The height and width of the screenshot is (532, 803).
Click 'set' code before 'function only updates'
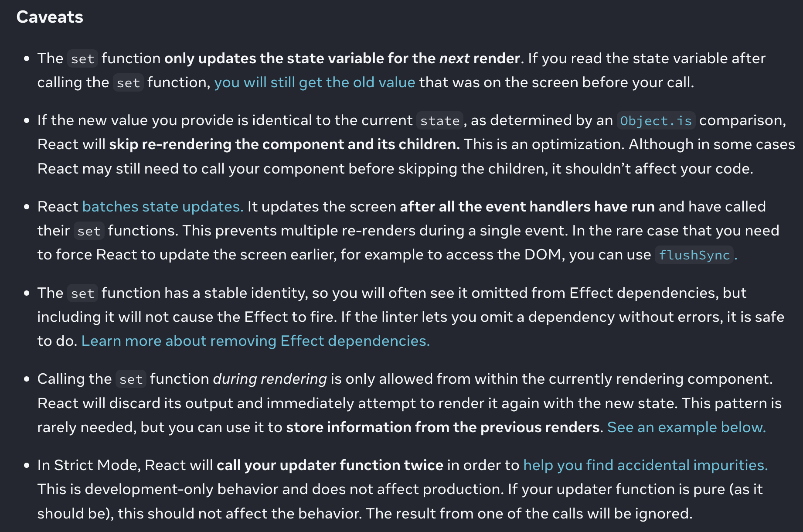click(82, 59)
